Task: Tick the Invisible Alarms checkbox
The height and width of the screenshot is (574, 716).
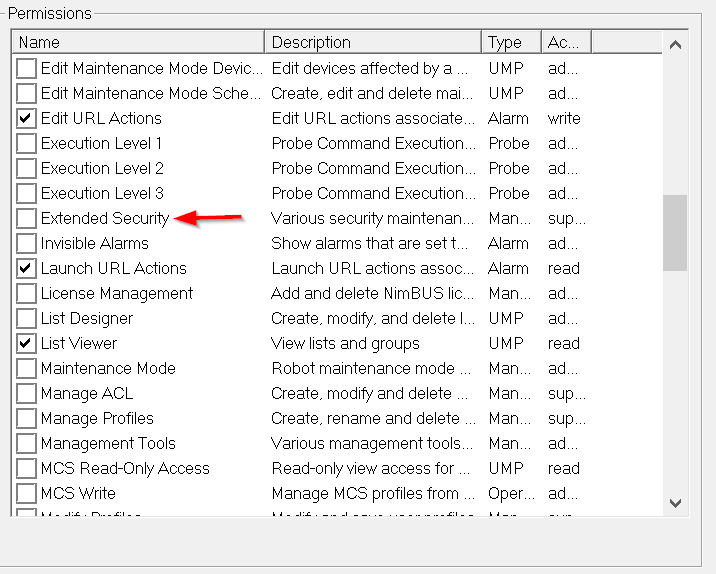Action: pyautogui.click(x=26, y=243)
